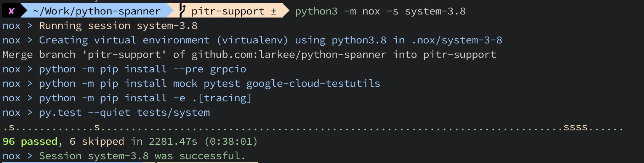Click 'github.com:larkee/python-spanner' text
Image resolution: width=644 pixels, height=163 pixels.
click(x=288, y=55)
